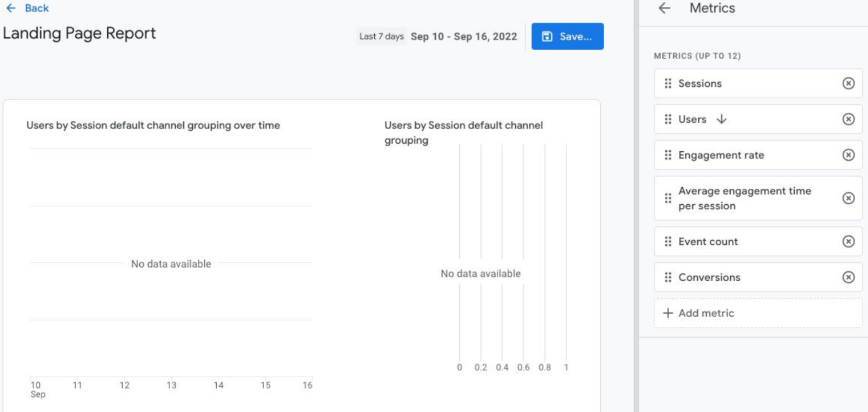Remove the Sessions metric
This screenshot has width=868, height=412.
(x=848, y=83)
